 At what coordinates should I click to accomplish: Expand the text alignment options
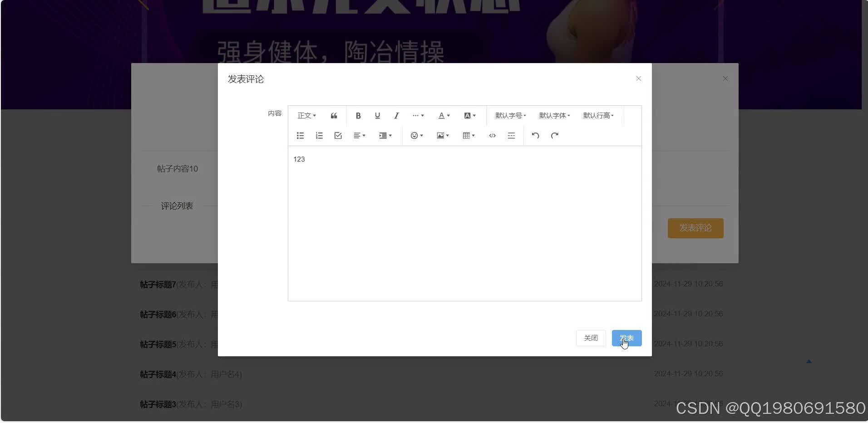point(359,135)
